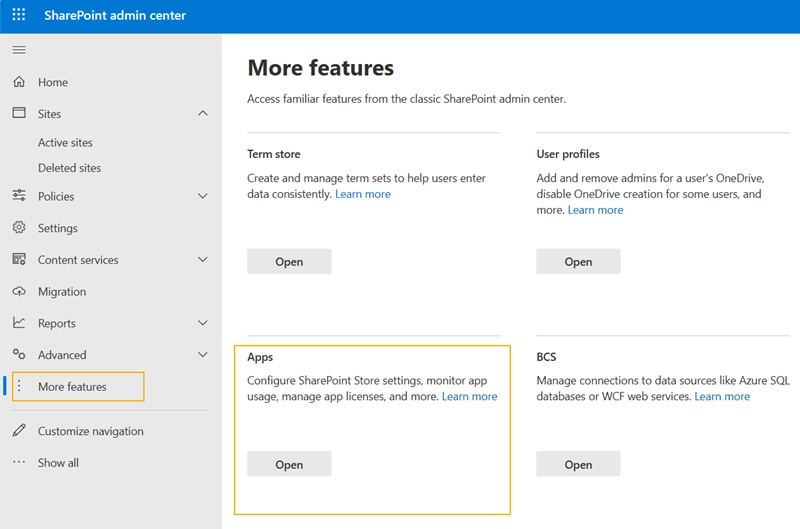Image resolution: width=800 pixels, height=529 pixels.
Task: Open the User profiles feature
Action: (578, 261)
